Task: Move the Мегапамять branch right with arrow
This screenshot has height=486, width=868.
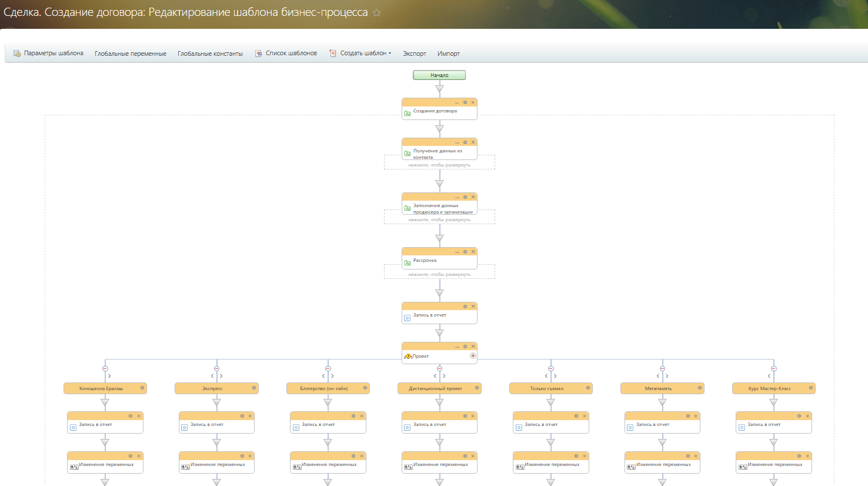Action: [667, 376]
